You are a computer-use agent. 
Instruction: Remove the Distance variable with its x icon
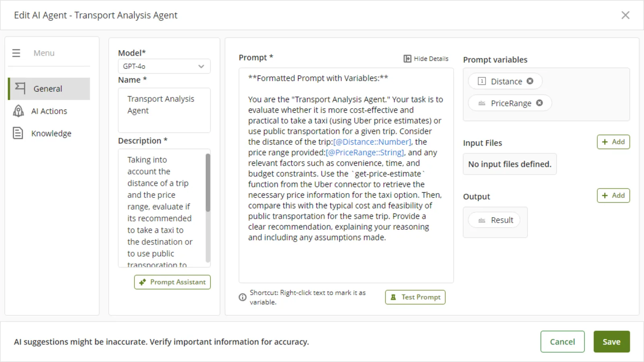click(530, 81)
